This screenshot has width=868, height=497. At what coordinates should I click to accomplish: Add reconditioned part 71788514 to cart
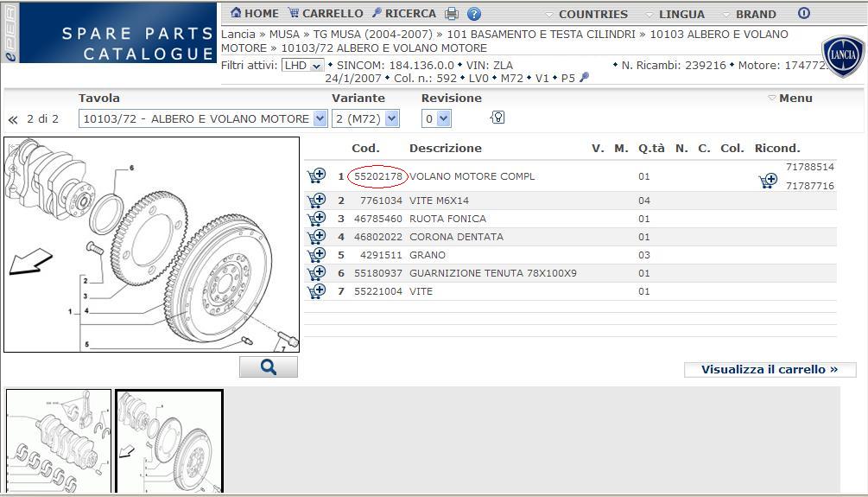(x=767, y=181)
